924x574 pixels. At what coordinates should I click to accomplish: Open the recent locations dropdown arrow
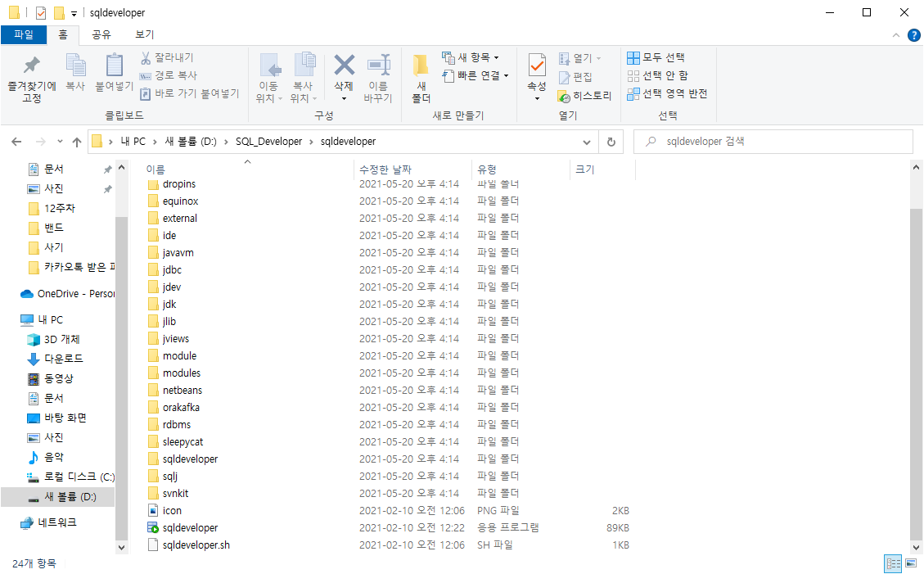[60, 142]
